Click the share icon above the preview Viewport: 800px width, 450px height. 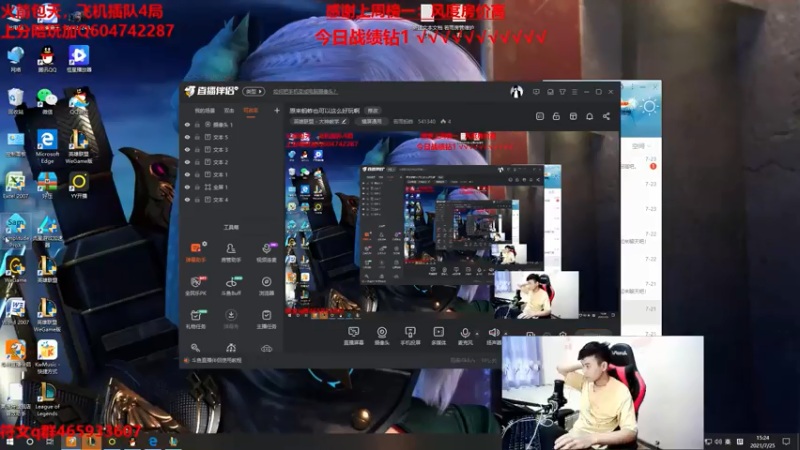coord(606,116)
